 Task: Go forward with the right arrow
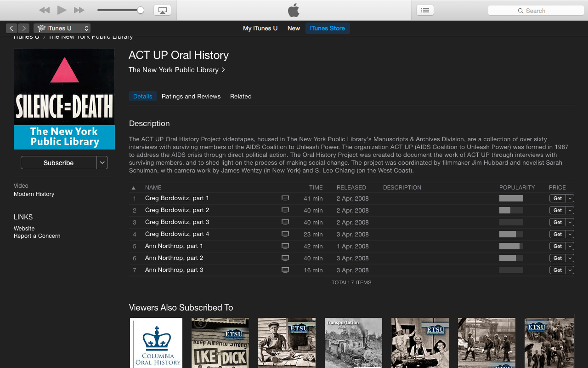tap(24, 28)
